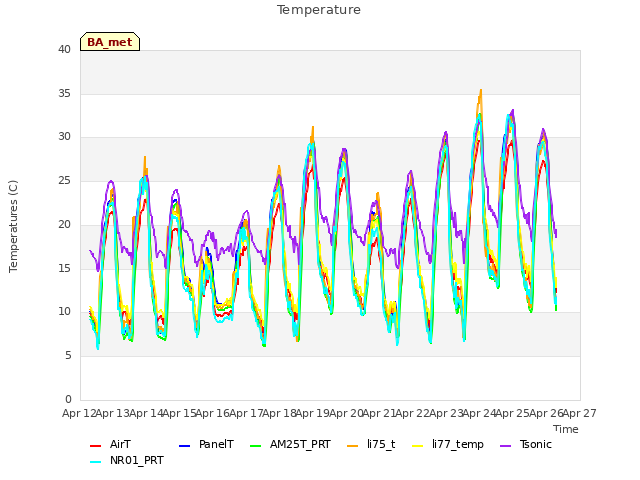Image resolution: width=640 pixels, height=480 pixels.
Task: Click the orange li75_t peak above 35 degrees
Action: (x=481, y=91)
